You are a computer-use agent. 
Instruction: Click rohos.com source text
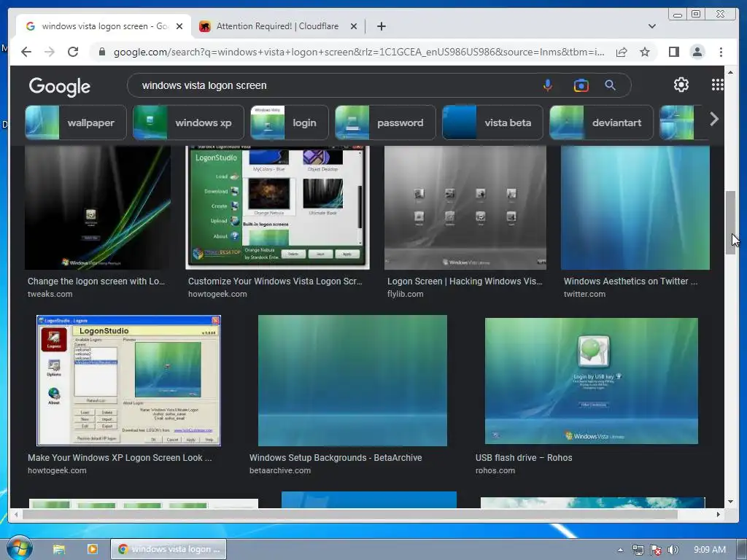point(495,470)
